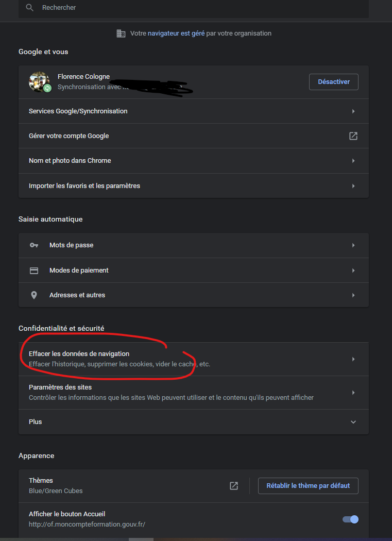The width and height of the screenshot is (392, 541).
Task: Click the arrow on Mots de passe row
Action: coord(353,245)
